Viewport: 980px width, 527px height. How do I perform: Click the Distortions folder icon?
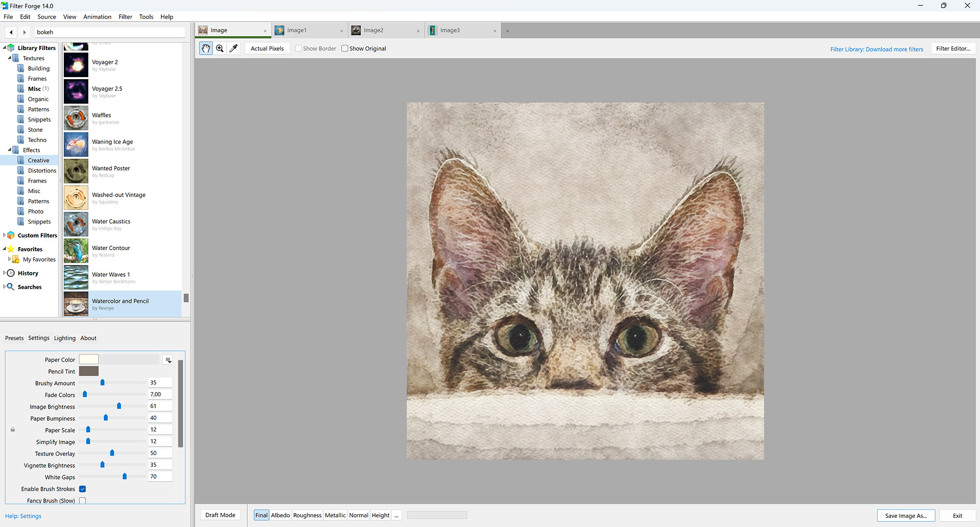click(21, 171)
